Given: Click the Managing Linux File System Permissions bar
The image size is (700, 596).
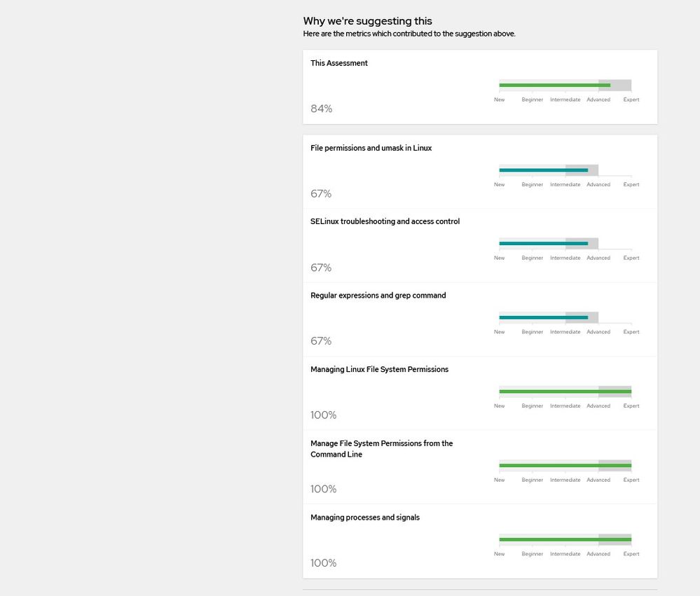Looking at the screenshot, I should (x=565, y=391).
